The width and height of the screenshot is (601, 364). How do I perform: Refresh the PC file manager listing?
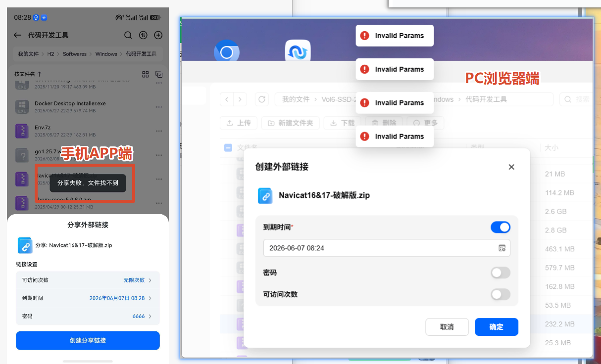click(262, 99)
